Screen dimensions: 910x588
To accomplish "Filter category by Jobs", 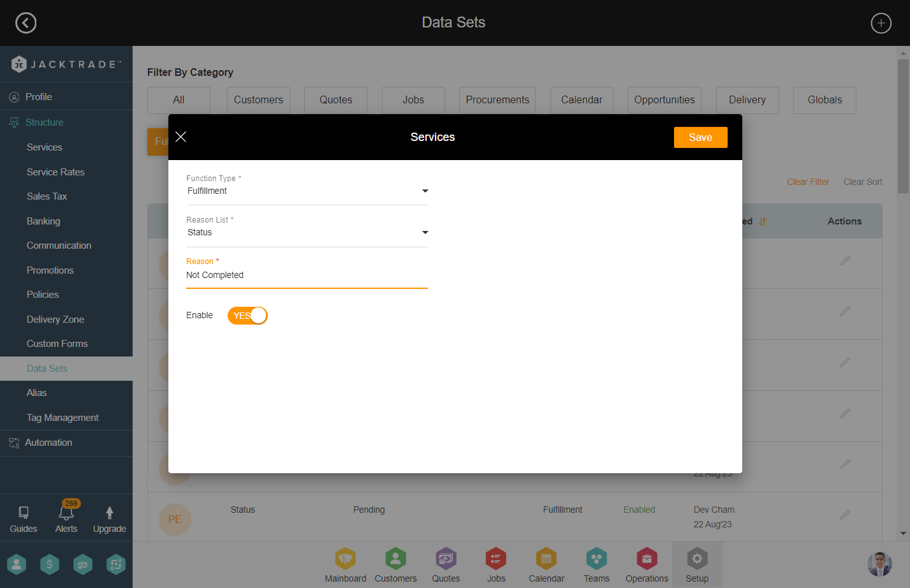I will 413,100.
